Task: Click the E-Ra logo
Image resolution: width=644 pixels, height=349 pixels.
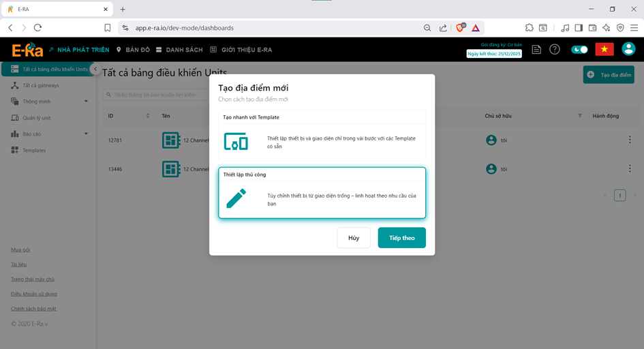Action: 27,50
